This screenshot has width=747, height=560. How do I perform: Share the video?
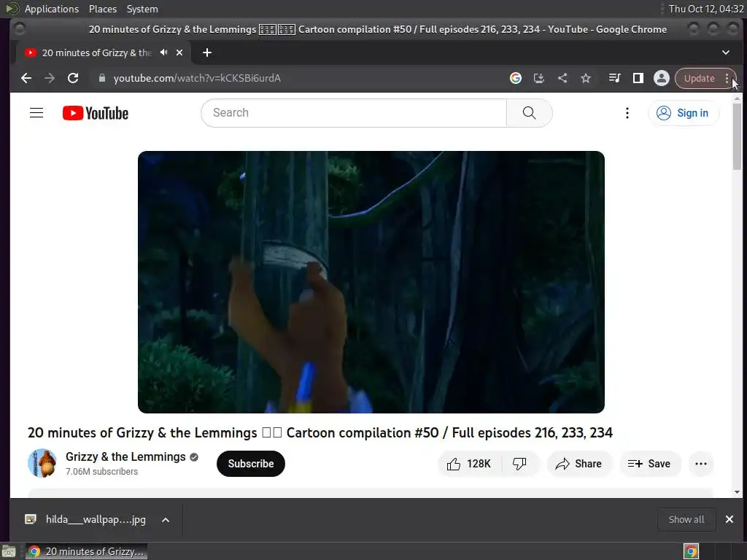pyautogui.click(x=578, y=464)
